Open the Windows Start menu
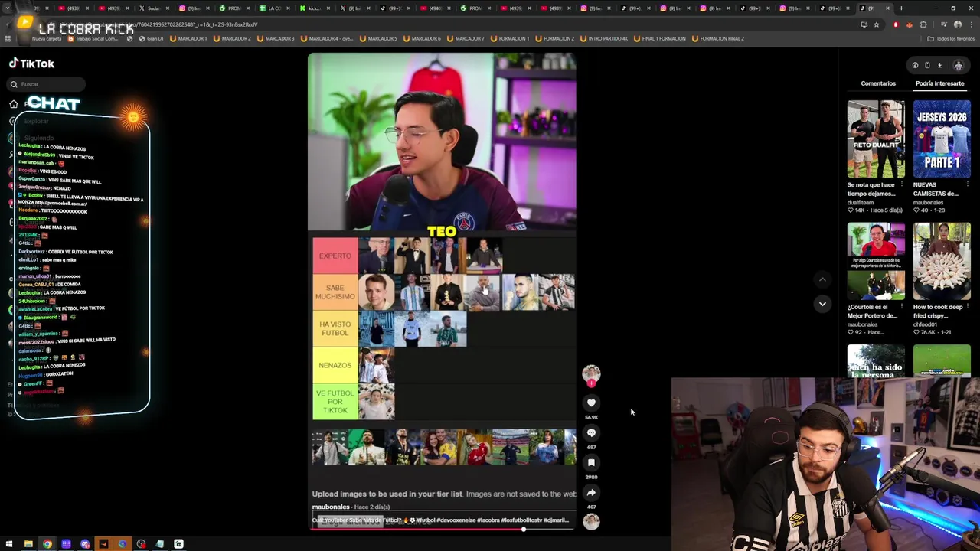This screenshot has width=980, height=551. (9, 544)
